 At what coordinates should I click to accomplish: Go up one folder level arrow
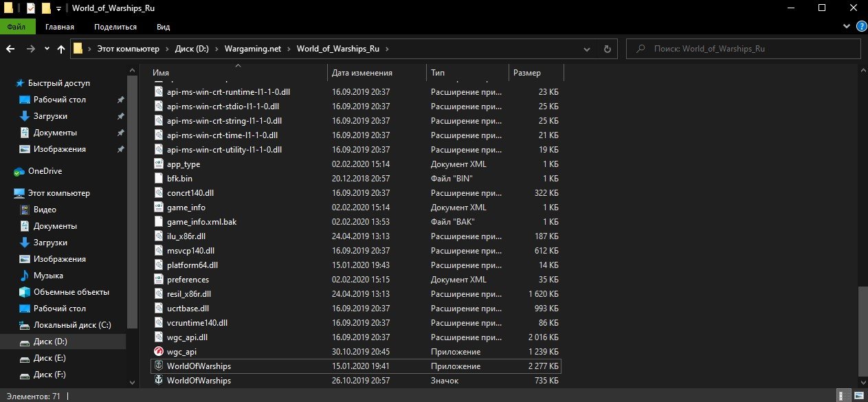pos(61,49)
